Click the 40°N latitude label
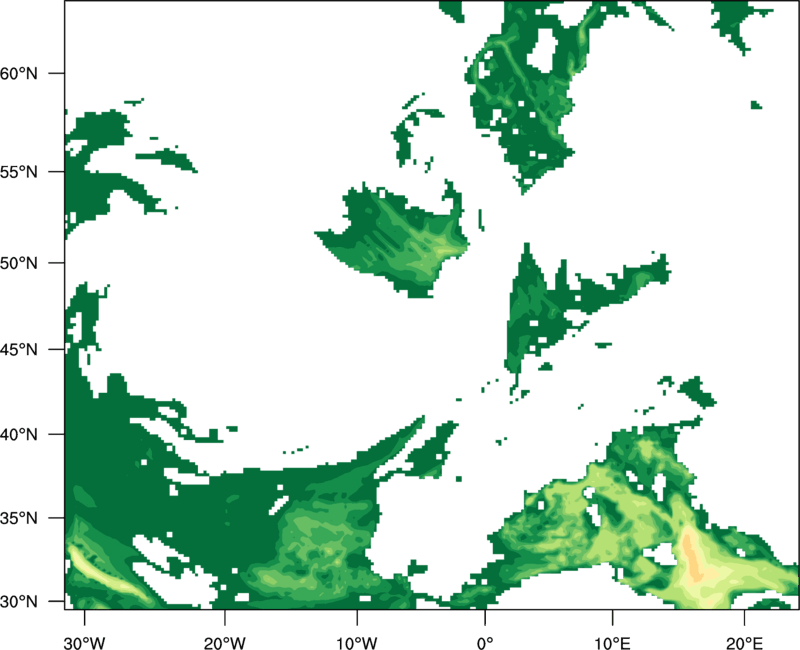Image resolution: width=800 pixels, height=650 pixels. point(19,435)
